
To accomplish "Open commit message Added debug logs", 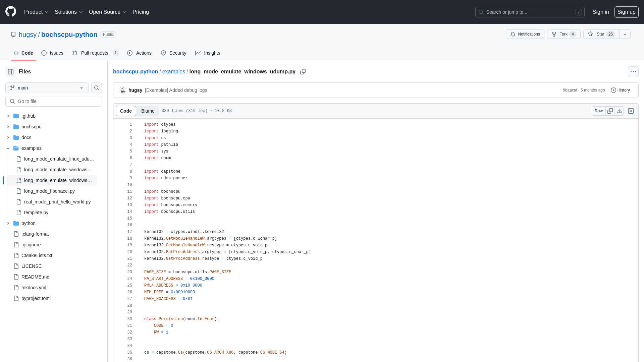I will (x=176, y=90).
